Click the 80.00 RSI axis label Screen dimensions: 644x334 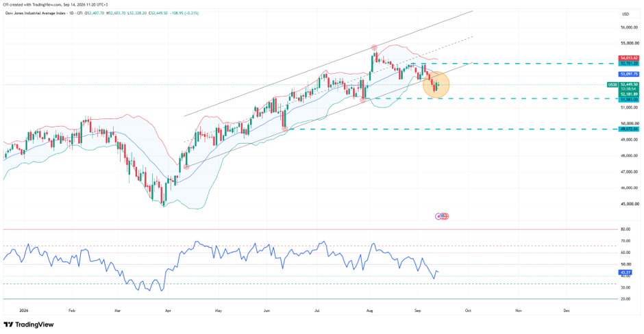pyautogui.click(x=626, y=229)
